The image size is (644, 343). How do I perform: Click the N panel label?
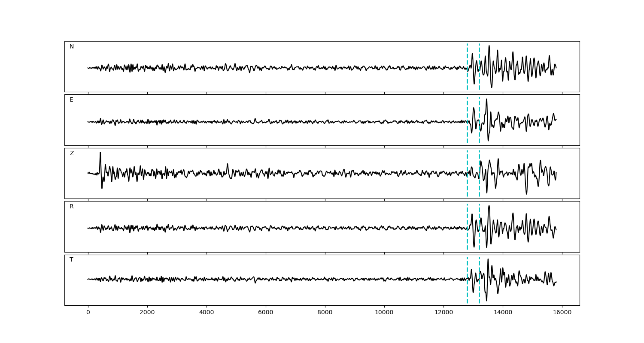72,47
